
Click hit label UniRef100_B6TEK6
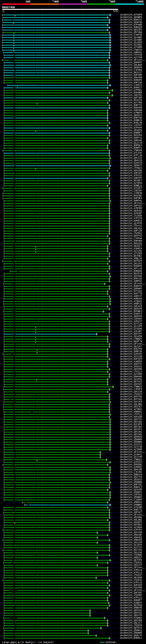[x=131, y=605]
